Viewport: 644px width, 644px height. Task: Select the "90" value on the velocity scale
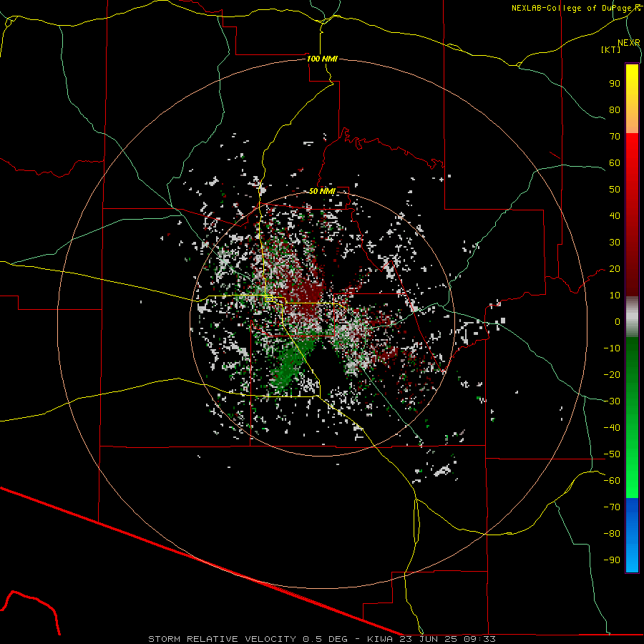point(615,84)
